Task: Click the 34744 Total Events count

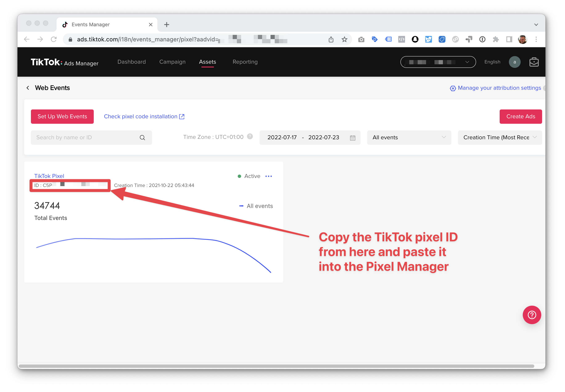Action: tap(47, 206)
